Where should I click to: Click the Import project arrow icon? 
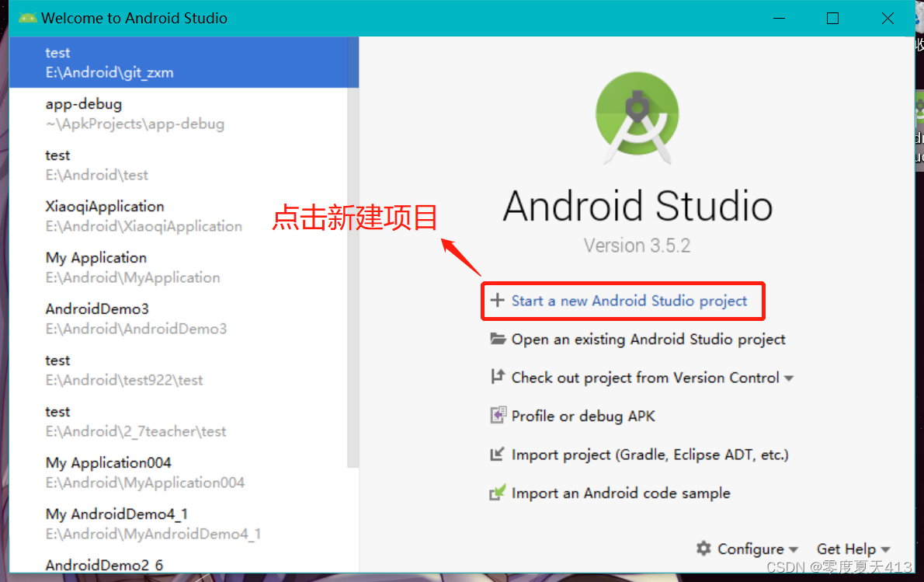tap(498, 454)
